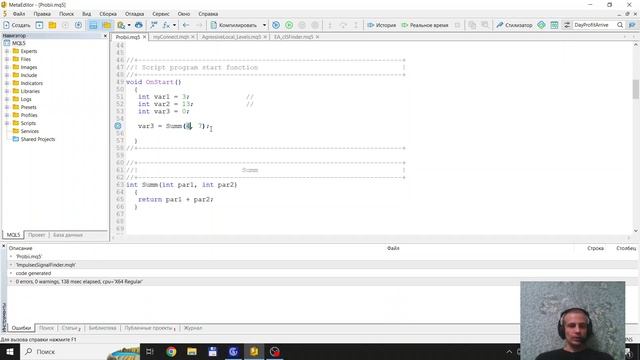Viewport: 640px width, 360px height.
Task: Open the chat icon at toolbar end
Action: point(632,25)
